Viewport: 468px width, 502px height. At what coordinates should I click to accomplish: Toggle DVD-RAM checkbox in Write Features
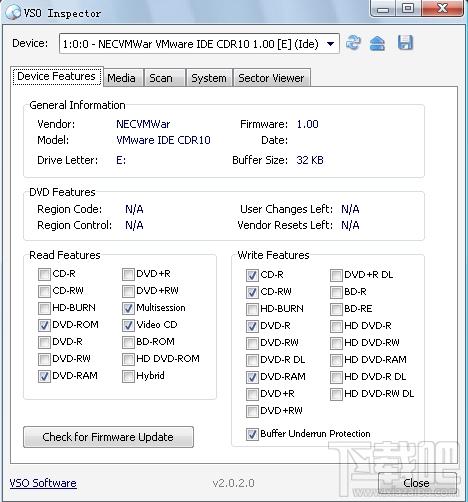(252, 377)
